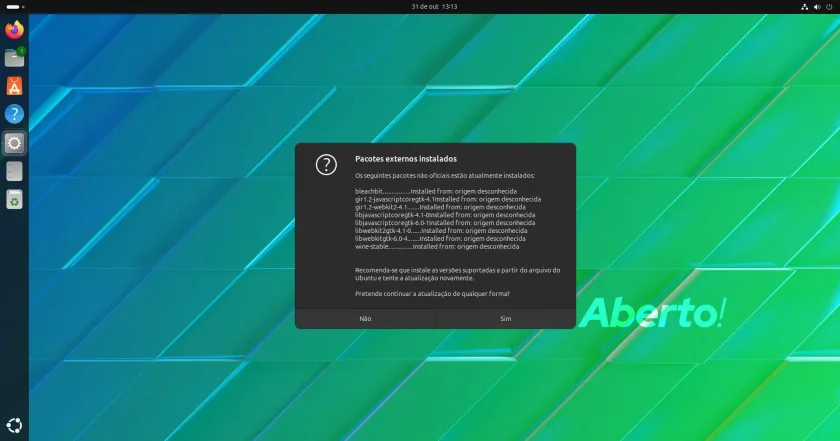This screenshot has width=840, height=441.
Task: Click the wine-stable package line
Action: click(437, 246)
